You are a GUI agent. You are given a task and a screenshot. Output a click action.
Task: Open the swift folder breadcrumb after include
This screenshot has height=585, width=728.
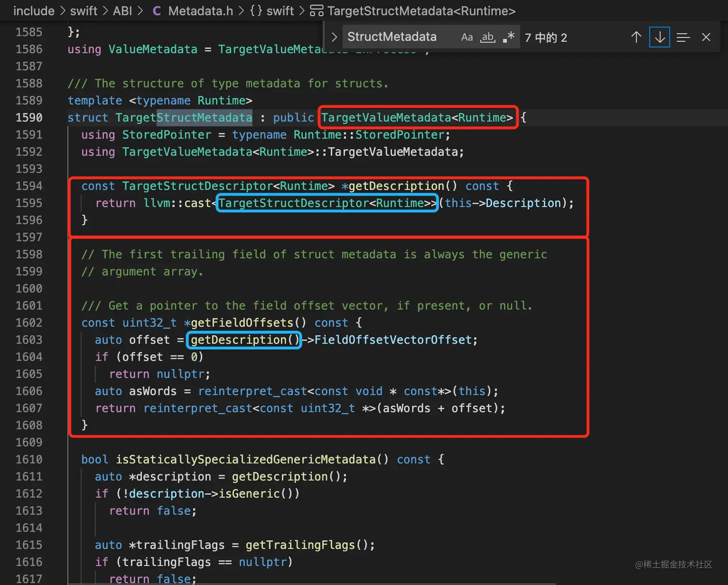84,11
